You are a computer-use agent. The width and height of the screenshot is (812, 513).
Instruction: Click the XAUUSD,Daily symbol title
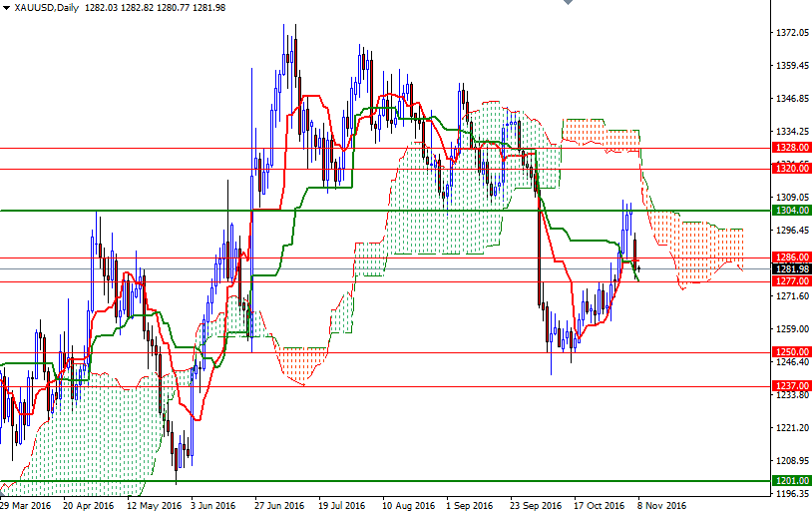(x=46, y=8)
